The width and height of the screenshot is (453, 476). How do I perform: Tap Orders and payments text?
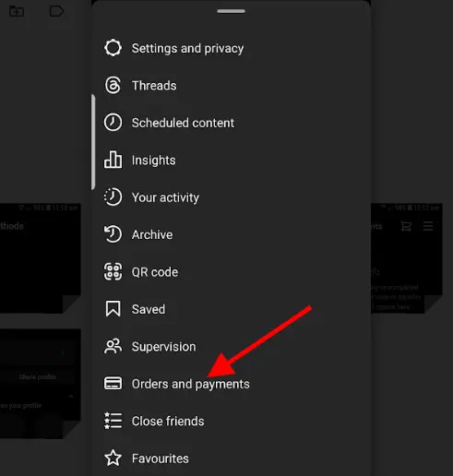(x=191, y=384)
